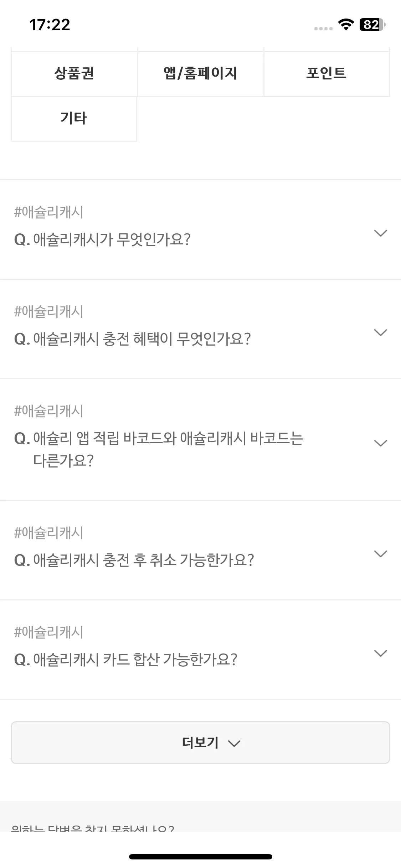401x868 pixels.
Task: Expand chevron for 충전 후 취소 question
Action: (x=381, y=553)
